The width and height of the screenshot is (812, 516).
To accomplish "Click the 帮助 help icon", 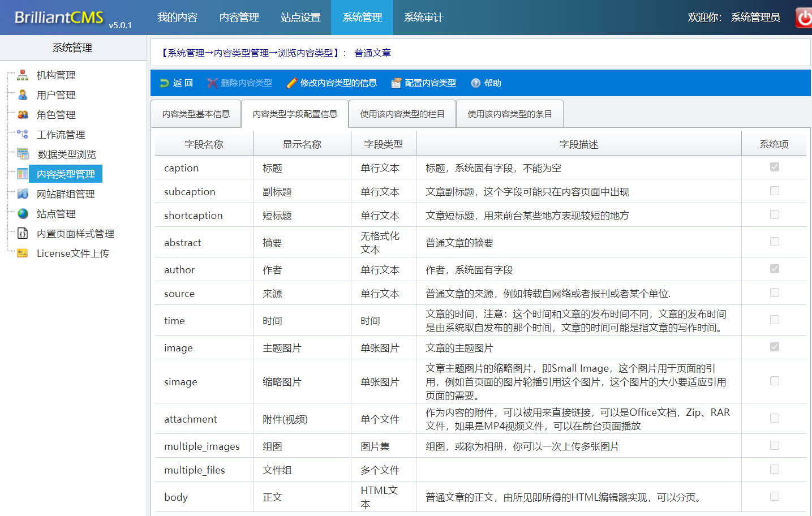I will [x=475, y=83].
